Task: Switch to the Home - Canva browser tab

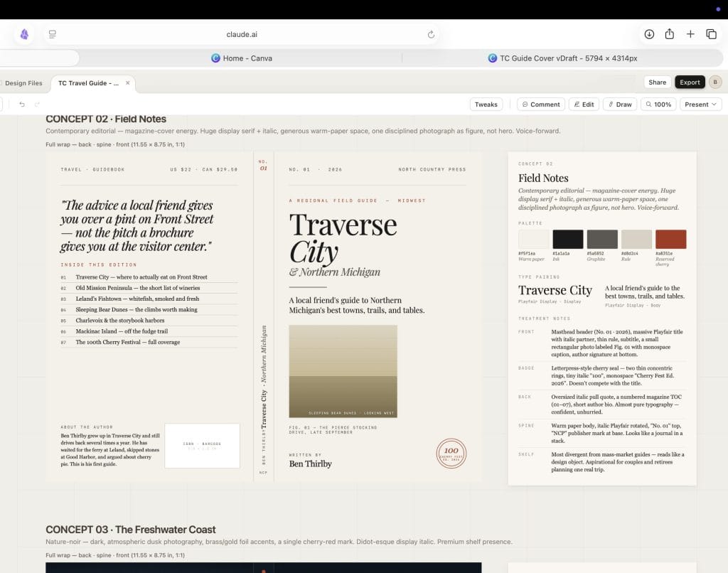Action: [x=242, y=58]
